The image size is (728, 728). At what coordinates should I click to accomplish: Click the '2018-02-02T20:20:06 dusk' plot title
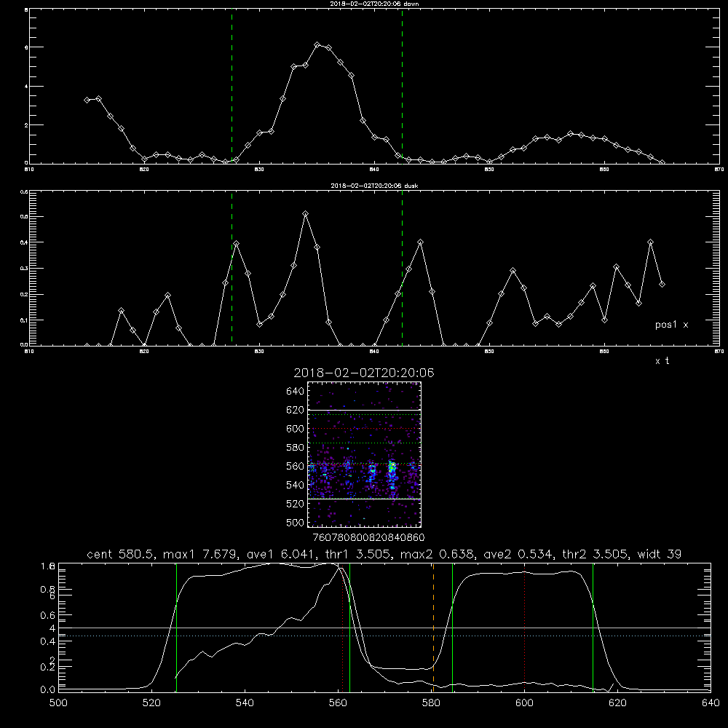tap(374, 186)
